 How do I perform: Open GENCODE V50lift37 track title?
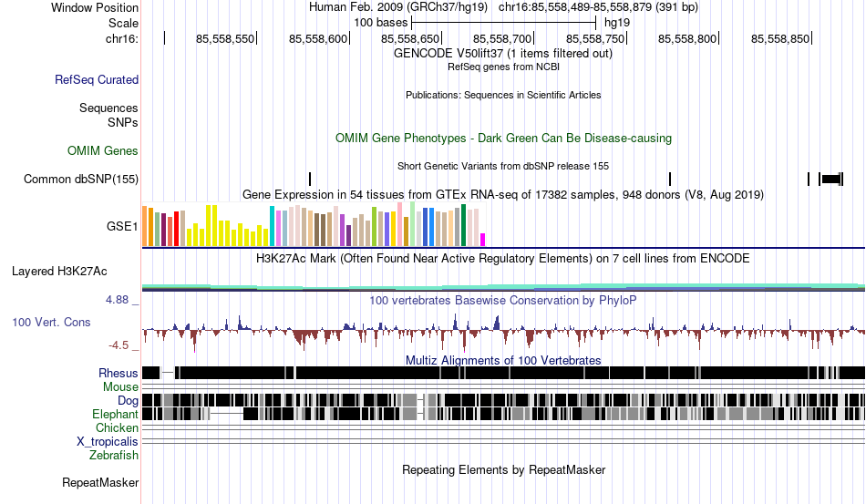click(503, 54)
